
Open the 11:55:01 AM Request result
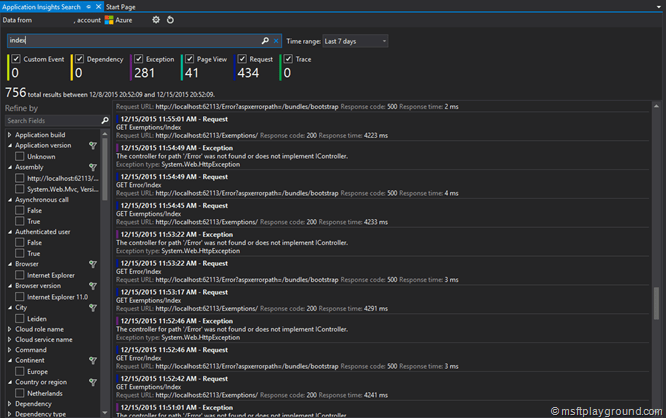tap(382, 127)
